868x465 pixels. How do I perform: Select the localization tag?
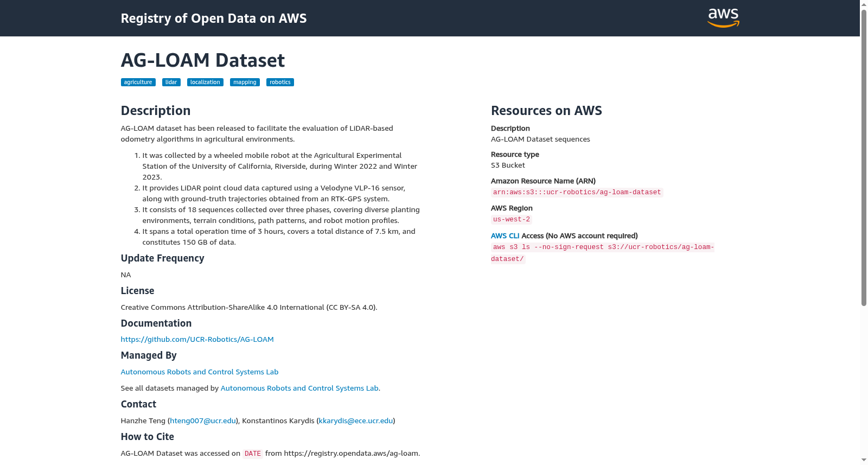[205, 82]
